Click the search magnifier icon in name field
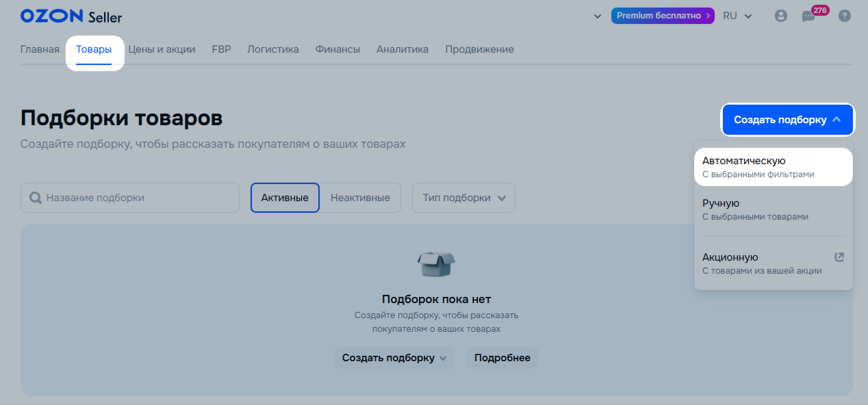This screenshot has height=405, width=868. click(36, 198)
